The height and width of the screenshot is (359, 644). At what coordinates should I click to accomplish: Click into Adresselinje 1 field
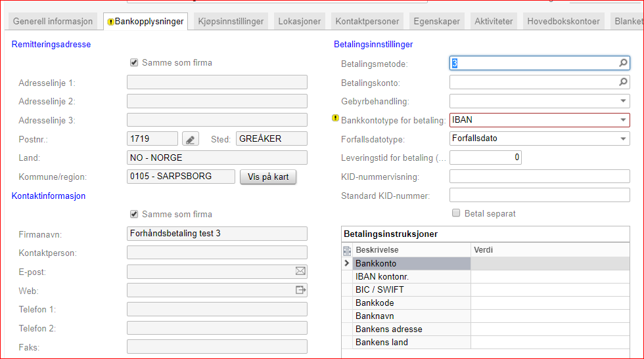click(217, 82)
